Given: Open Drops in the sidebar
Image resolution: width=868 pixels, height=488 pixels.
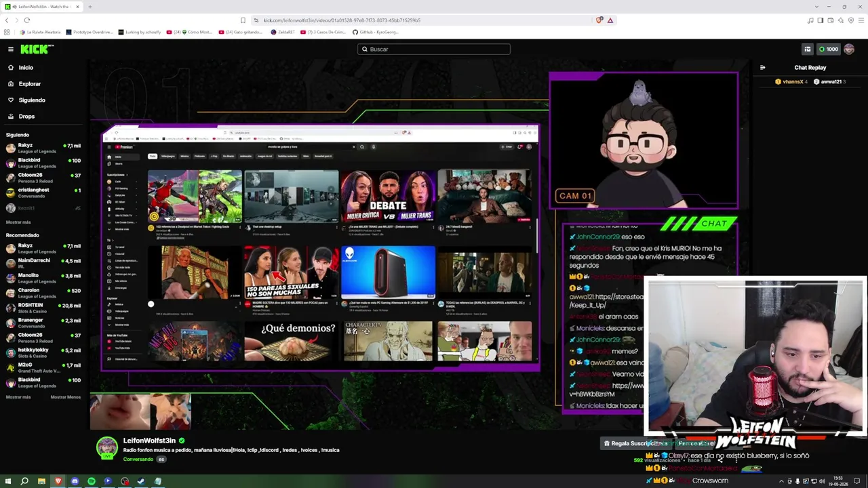Looking at the screenshot, I should [26, 117].
